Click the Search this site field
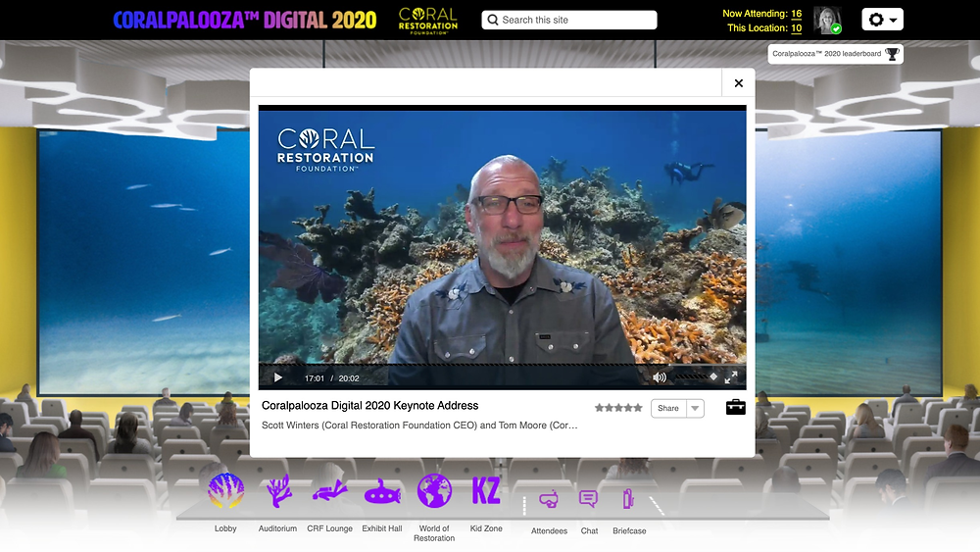 (569, 20)
